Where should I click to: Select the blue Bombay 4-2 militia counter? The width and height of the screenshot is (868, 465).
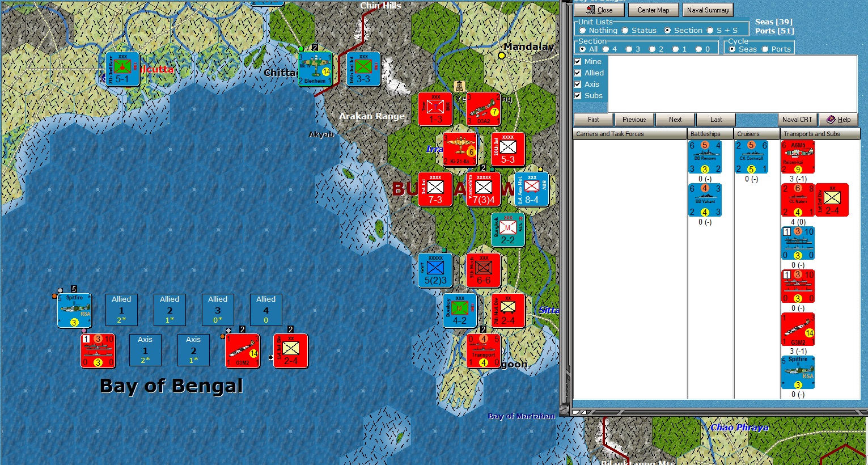pyautogui.click(x=460, y=310)
